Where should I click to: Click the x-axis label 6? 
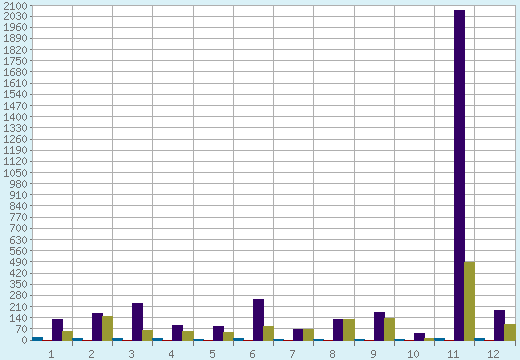[252, 354]
